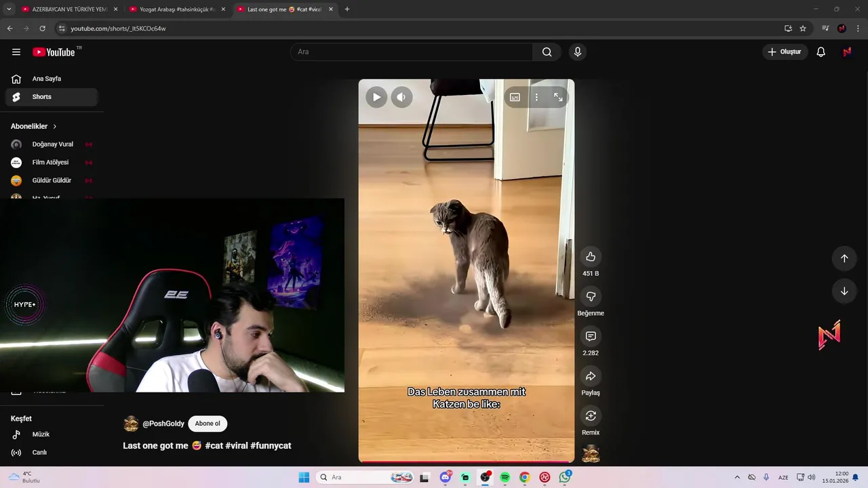Open the tab search dropdown arrow
The height and width of the screenshot is (488, 868).
(9, 9)
